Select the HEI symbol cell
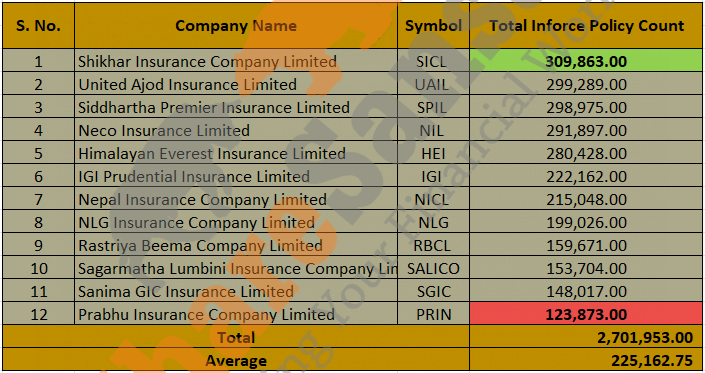This screenshot has height=373, width=705. tap(433, 153)
